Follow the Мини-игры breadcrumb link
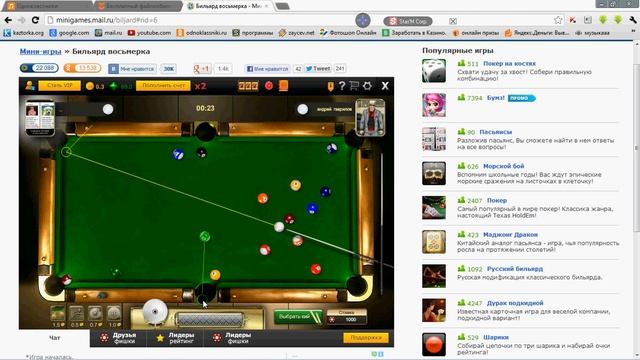 [x=40, y=51]
